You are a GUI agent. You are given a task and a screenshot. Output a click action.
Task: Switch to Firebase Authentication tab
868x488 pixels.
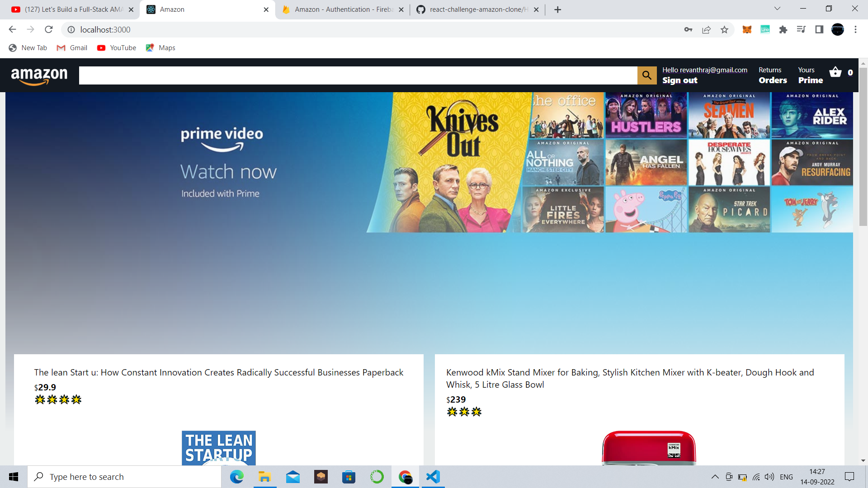coord(344,9)
